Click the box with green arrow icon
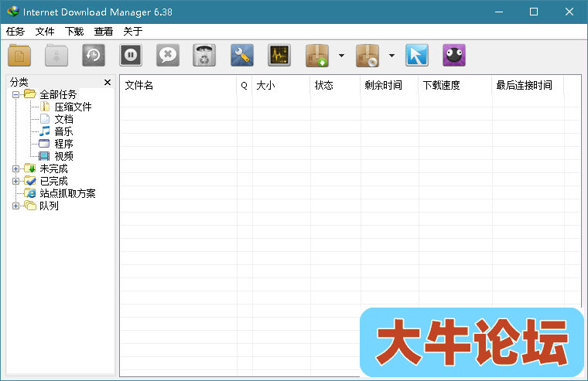The image size is (588, 381). [x=317, y=56]
